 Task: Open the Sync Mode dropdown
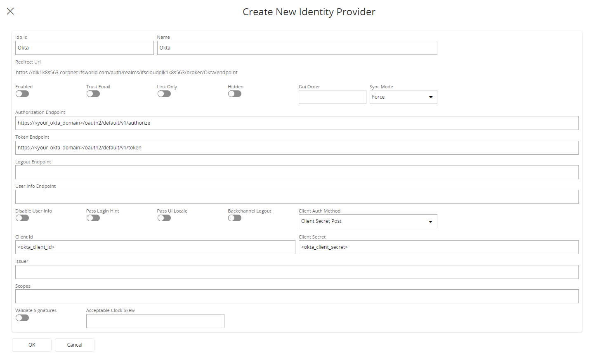coord(403,97)
